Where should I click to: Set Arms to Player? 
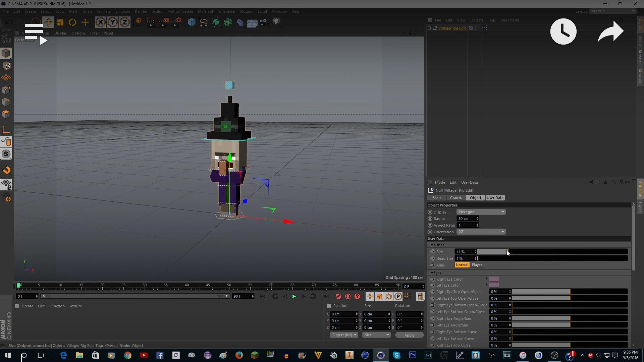(x=477, y=265)
